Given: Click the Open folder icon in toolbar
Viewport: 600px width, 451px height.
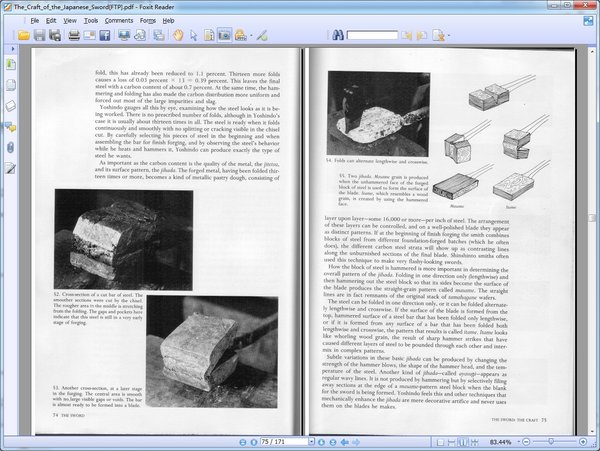Looking at the screenshot, I should pyautogui.click(x=23, y=35).
